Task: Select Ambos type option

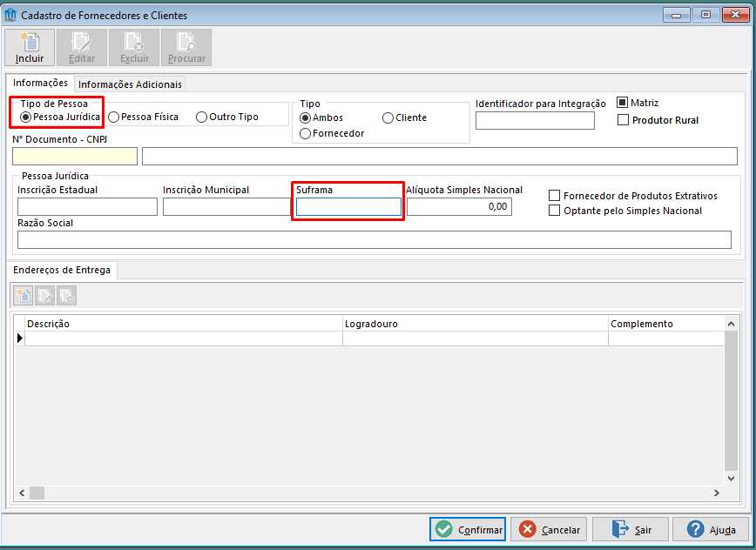Action: pyautogui.click(x=321, y=117)
